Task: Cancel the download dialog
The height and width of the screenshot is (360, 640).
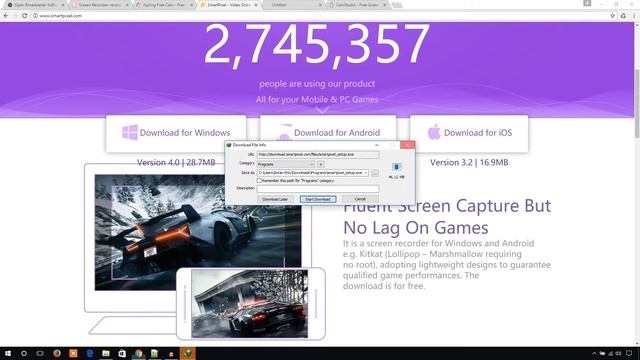Action: point(360,199)
